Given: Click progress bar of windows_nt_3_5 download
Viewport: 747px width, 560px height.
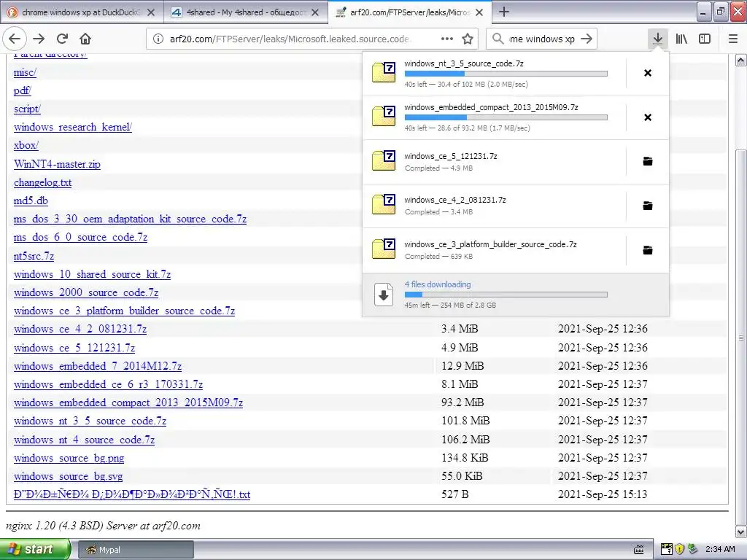Looking at the screenshot, I should point(506,74).
